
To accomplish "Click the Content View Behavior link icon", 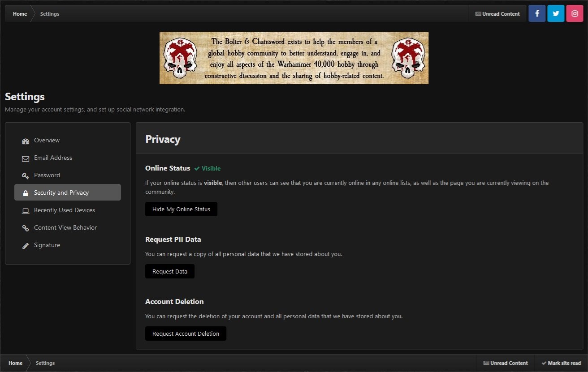I will click(26, 228).
